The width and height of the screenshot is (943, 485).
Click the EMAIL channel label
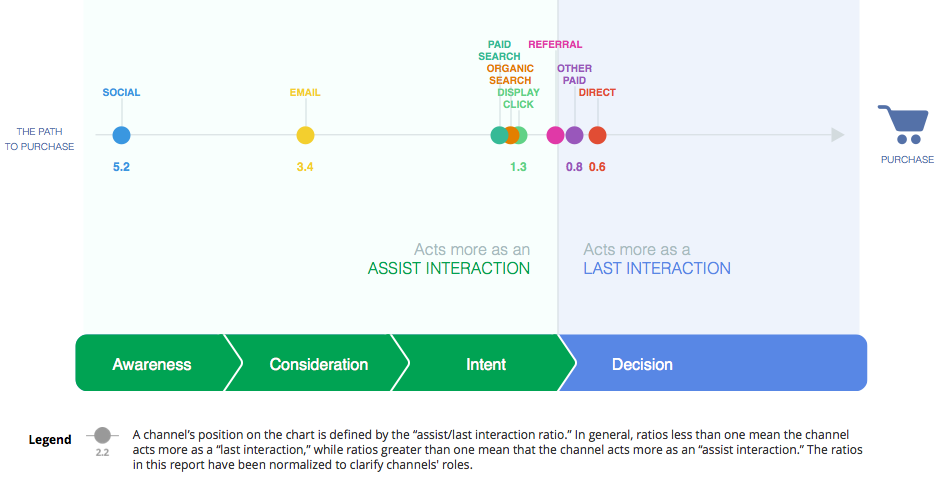click(305, 93)
